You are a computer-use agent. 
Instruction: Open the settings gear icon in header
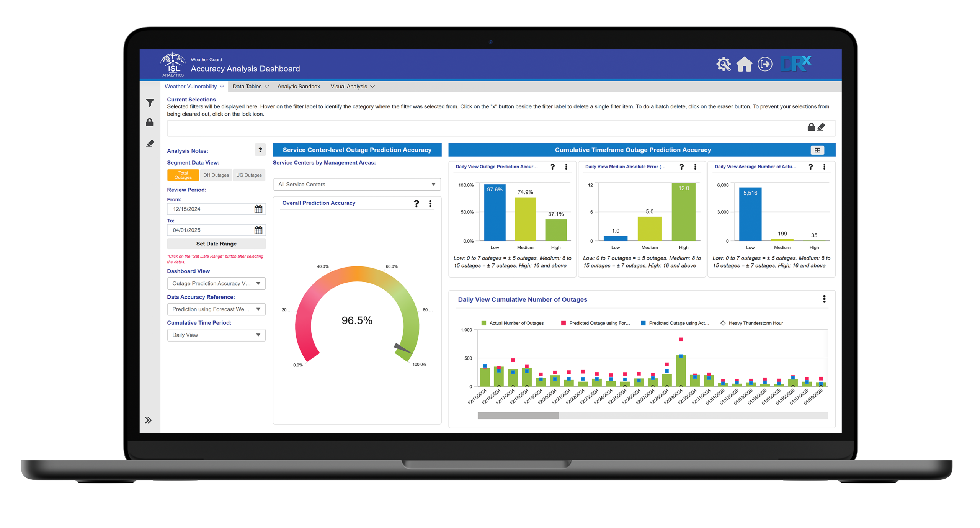coord(723,64)
